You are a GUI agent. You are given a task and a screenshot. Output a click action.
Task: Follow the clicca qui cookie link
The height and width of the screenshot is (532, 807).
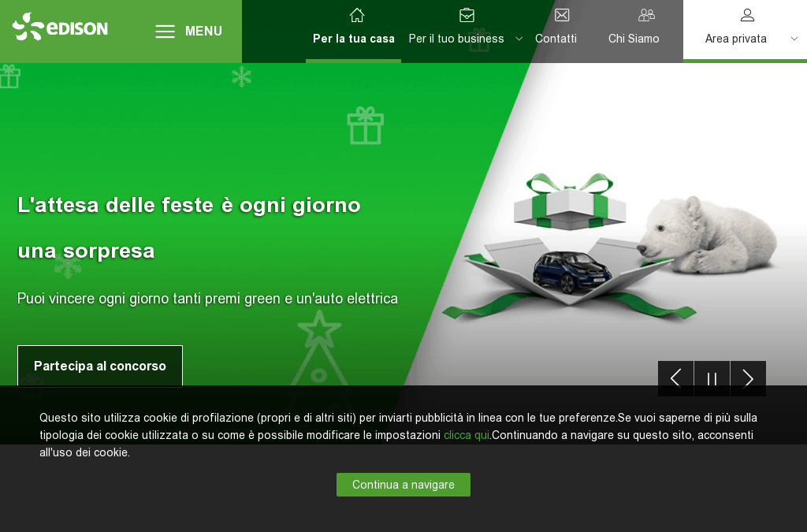pyautogui.click(x=467, y=435)
